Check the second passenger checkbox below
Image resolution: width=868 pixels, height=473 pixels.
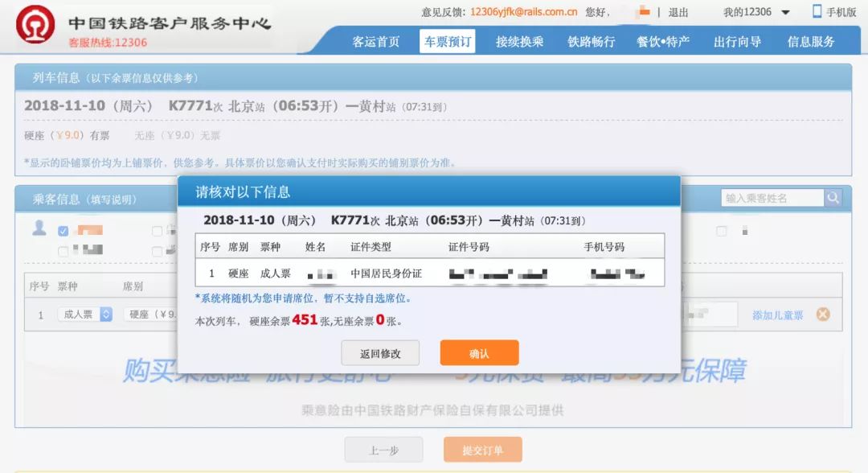point(63,252)
